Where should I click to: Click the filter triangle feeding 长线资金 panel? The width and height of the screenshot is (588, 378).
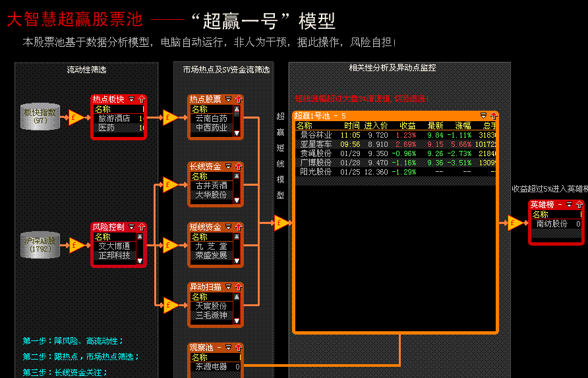170,184
